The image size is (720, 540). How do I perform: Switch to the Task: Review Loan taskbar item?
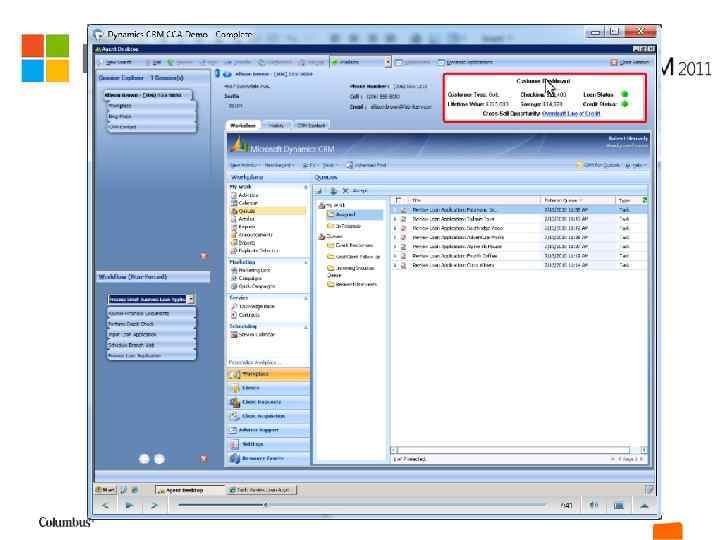[x=262, y=490]
